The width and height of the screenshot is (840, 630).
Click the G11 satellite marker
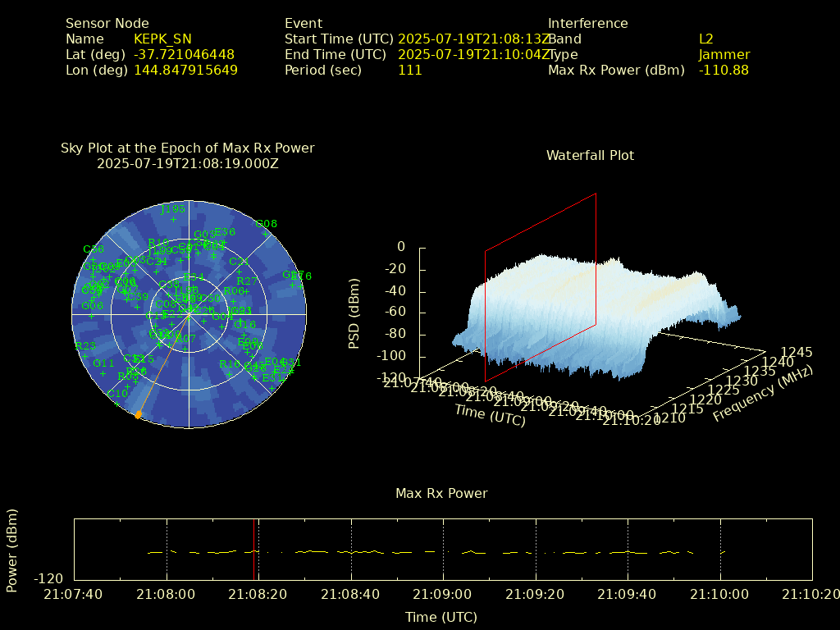(103, 373)
